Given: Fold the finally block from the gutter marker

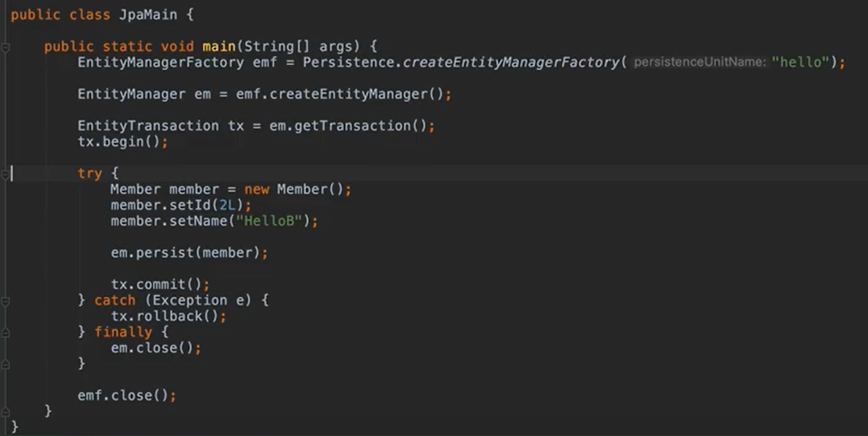Looking at the screenshot, I should pyautogui.click(x=5, y=332).
